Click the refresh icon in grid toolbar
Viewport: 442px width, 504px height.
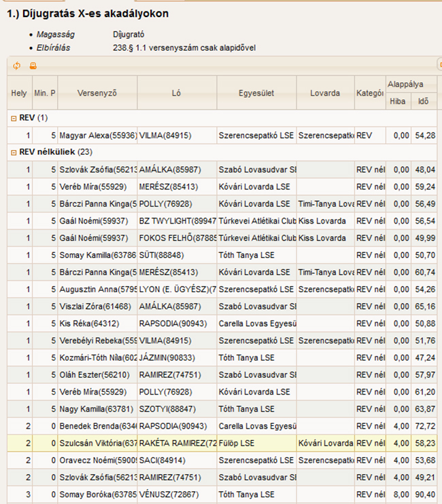16,66
